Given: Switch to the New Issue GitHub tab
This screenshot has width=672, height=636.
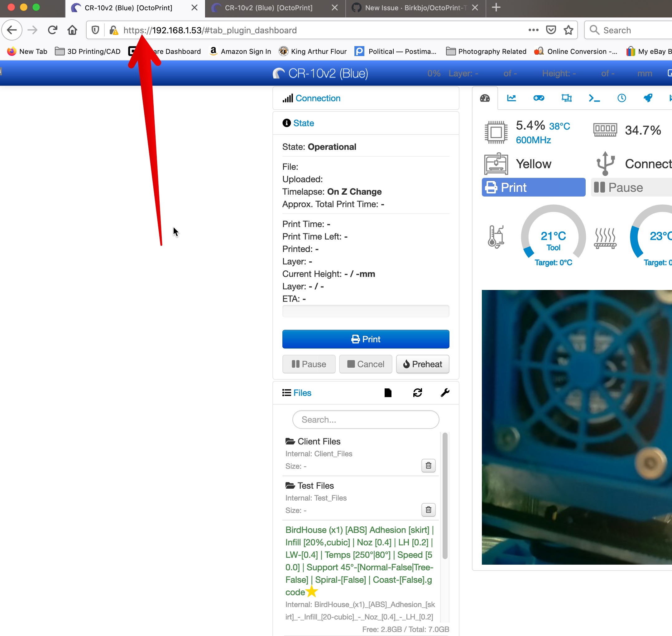Looking at the screenshot, I should tap(411, 8).
